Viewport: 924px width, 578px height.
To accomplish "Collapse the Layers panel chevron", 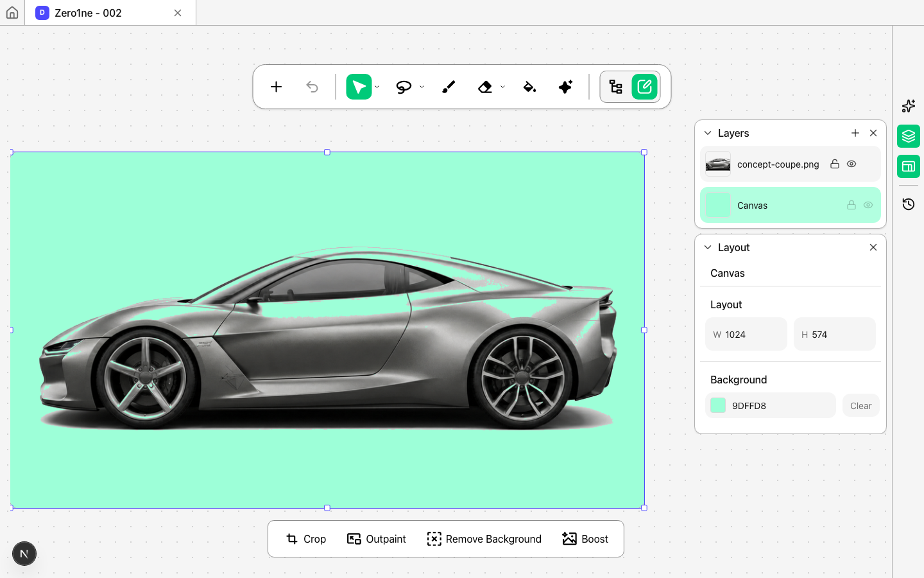I will 708,133.
